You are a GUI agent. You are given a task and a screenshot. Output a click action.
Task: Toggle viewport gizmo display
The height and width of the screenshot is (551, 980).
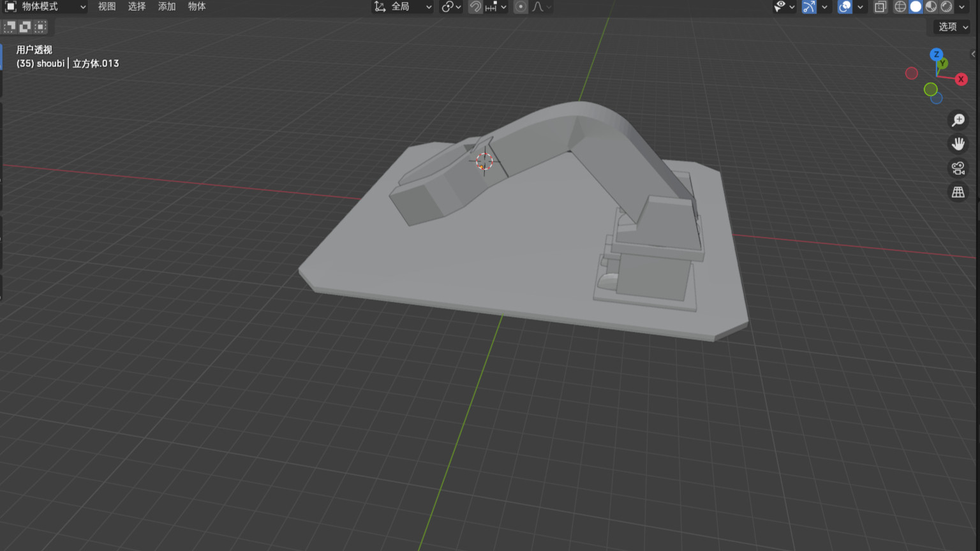tap(809, 6)
